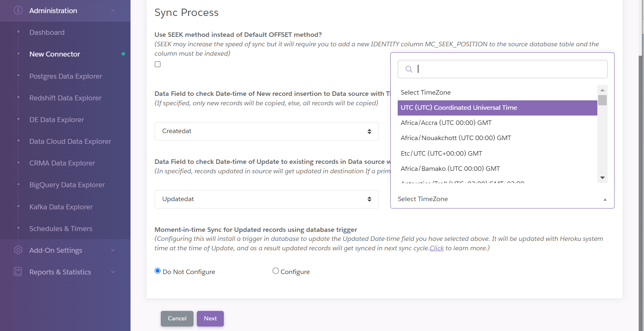Click the timezone list scrollbar thumb
Viewport: 644px width, 331px height.
coord(602,100)
